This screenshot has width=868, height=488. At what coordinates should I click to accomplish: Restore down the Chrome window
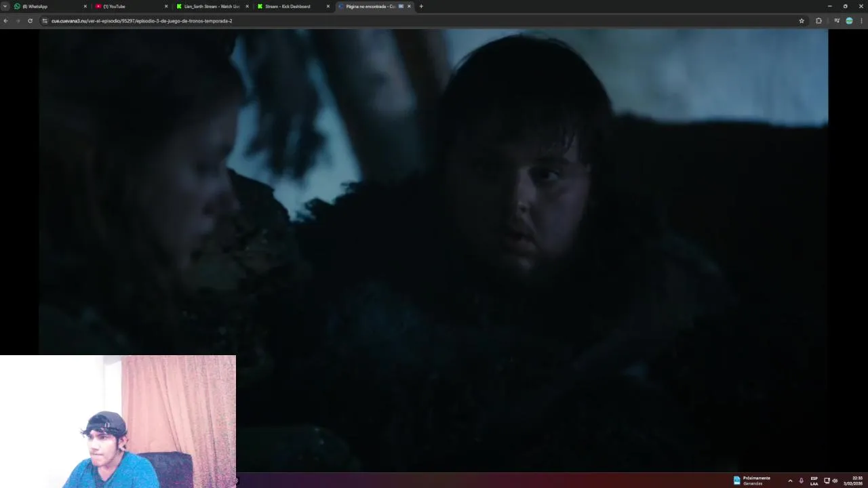845,6
